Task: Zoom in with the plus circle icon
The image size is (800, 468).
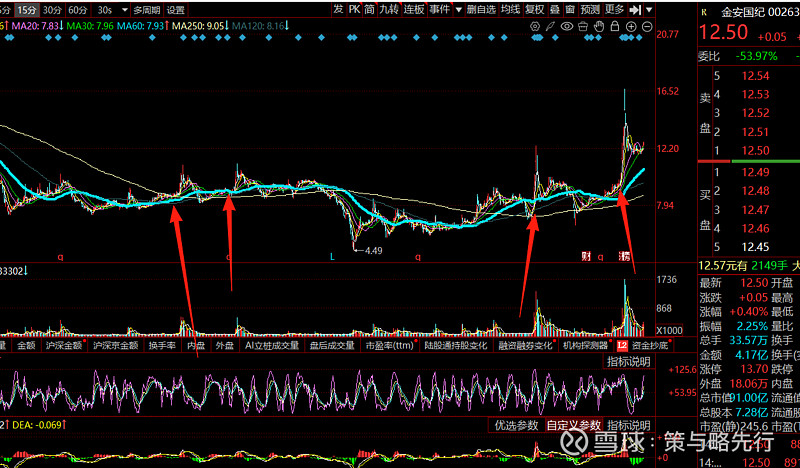Action: click(x=631, y=27)
